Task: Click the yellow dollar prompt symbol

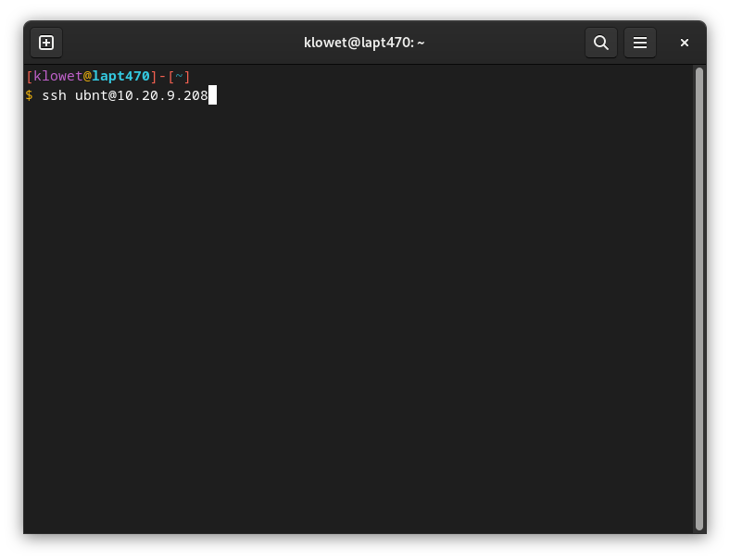Action: click(x=30, y=95)
